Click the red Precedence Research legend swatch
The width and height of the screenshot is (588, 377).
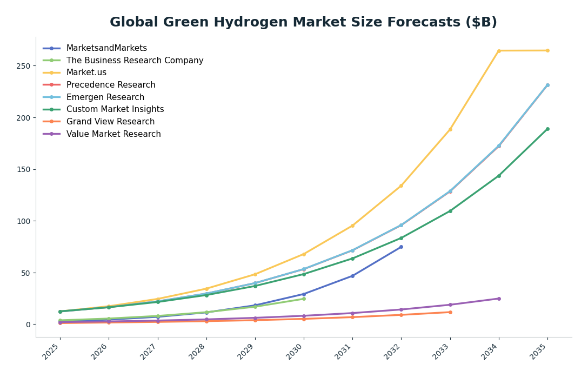click(x=52, y=85)
